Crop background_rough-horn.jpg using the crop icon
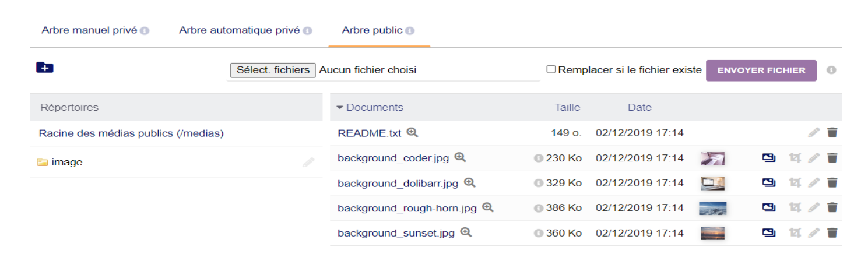868x275 pixels. (794, 207)
